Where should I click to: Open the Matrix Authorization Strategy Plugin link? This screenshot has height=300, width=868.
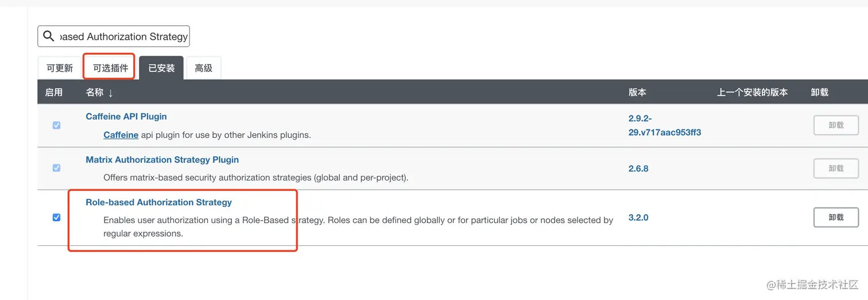click(x=162, y=160)
